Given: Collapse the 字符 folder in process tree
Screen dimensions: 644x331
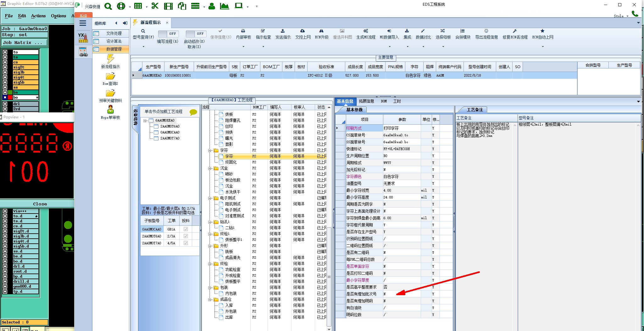Looking at the screenshot, I should [x=210, y=150].
